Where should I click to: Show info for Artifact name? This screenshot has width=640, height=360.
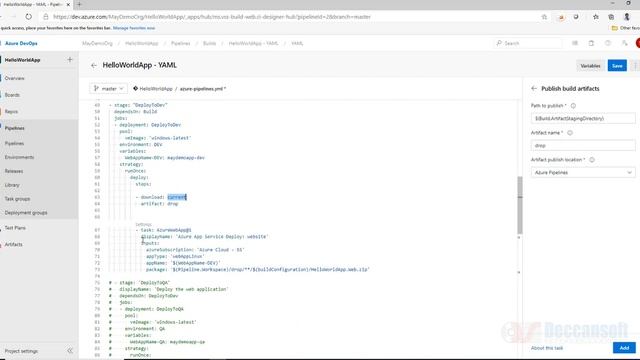tap(570, 133)
